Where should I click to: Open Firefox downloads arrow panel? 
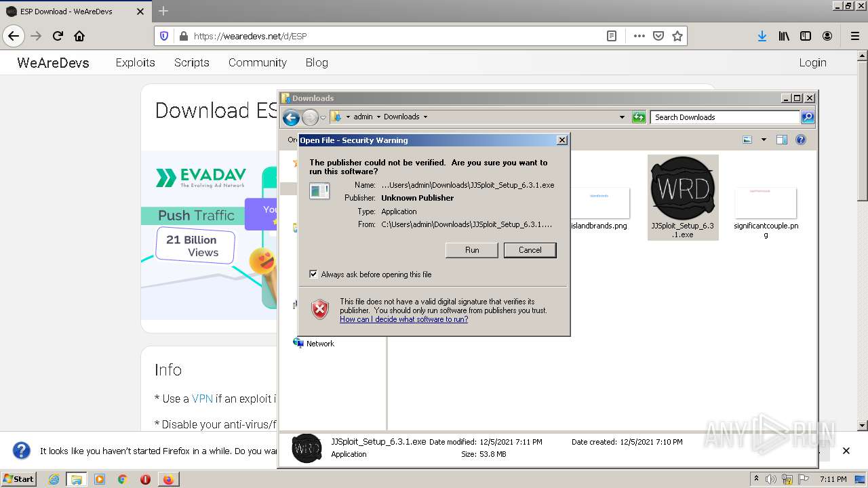[x=762, y=36]
